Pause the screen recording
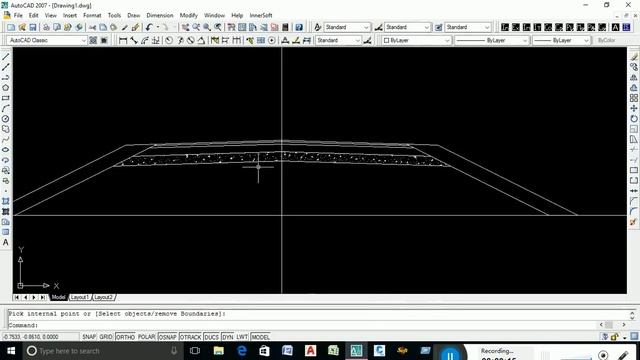This screenshot has width=640, height=360. pyautogui.click(x=450, y=354)
